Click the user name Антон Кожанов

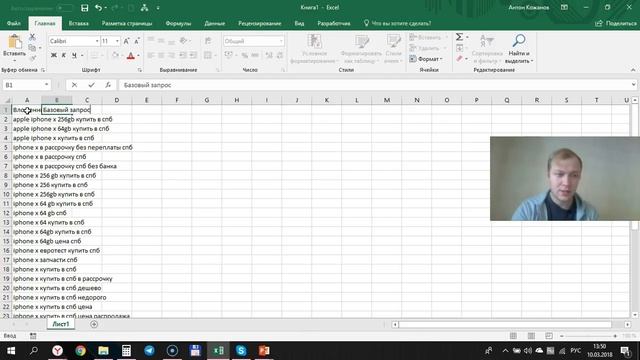pyautogui.click(x=529, y=7)
